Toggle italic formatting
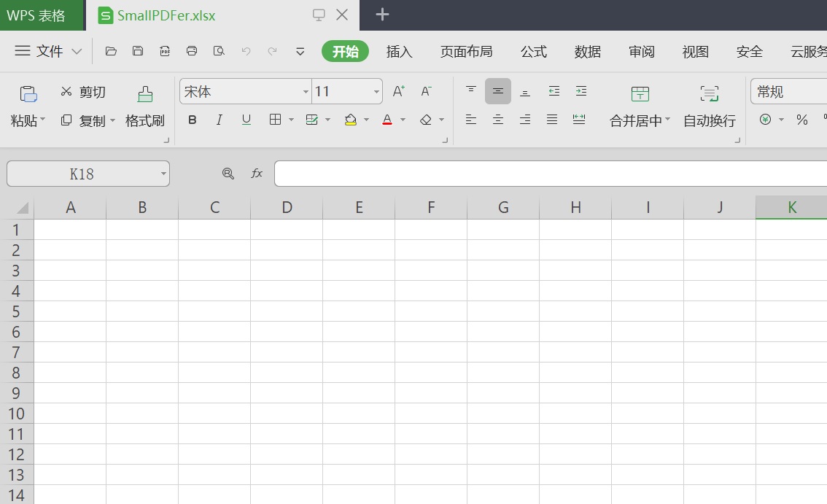The image size is (827, 504). [x=219, y=120]
